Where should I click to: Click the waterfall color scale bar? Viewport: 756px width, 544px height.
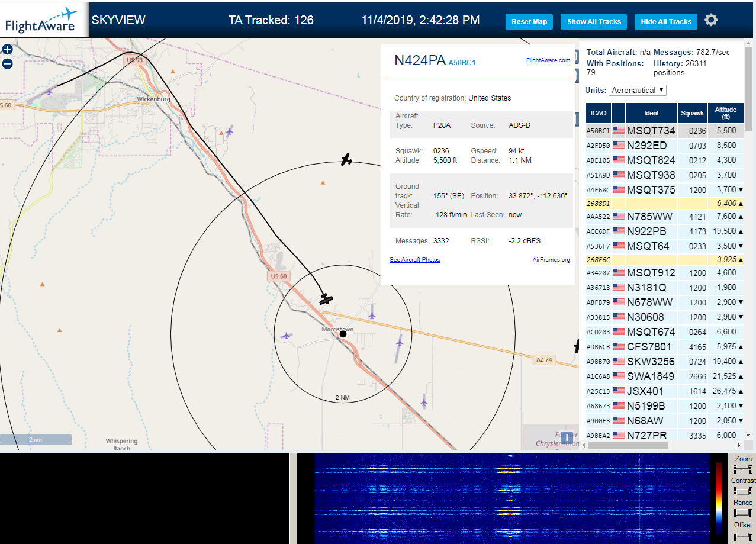719,498
